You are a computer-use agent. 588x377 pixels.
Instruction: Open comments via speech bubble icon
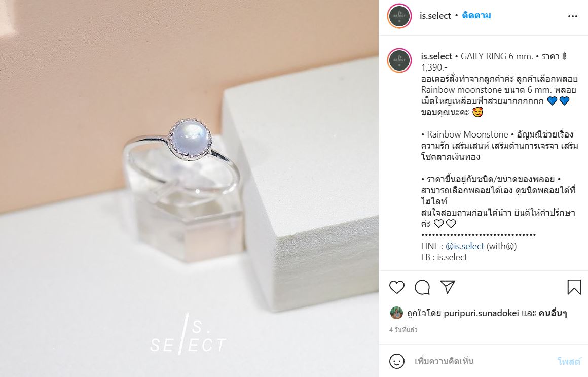point(422,287)
